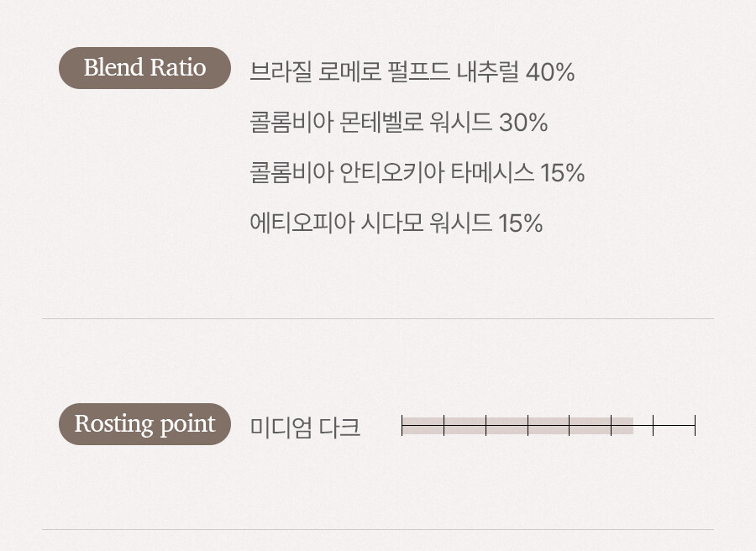Click the seventh tick on the roasting scale
756x551 pixels.
pyautogui.click(x=653, y=426)
